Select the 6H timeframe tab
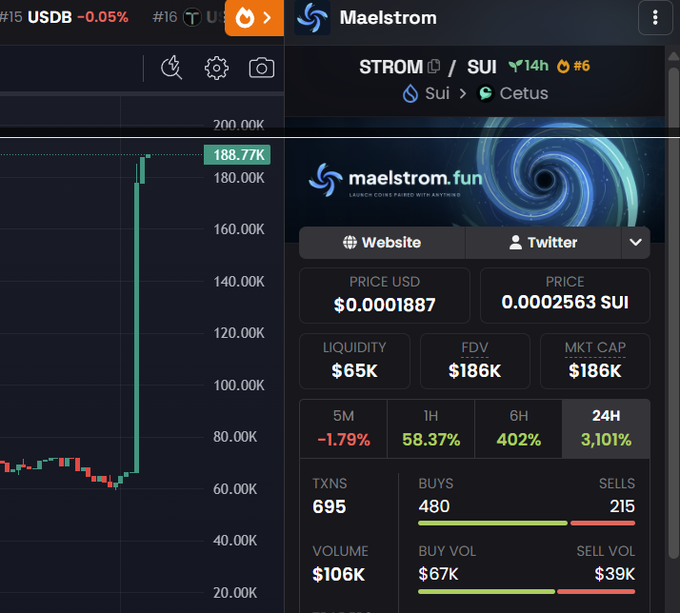 click(518, 429)
